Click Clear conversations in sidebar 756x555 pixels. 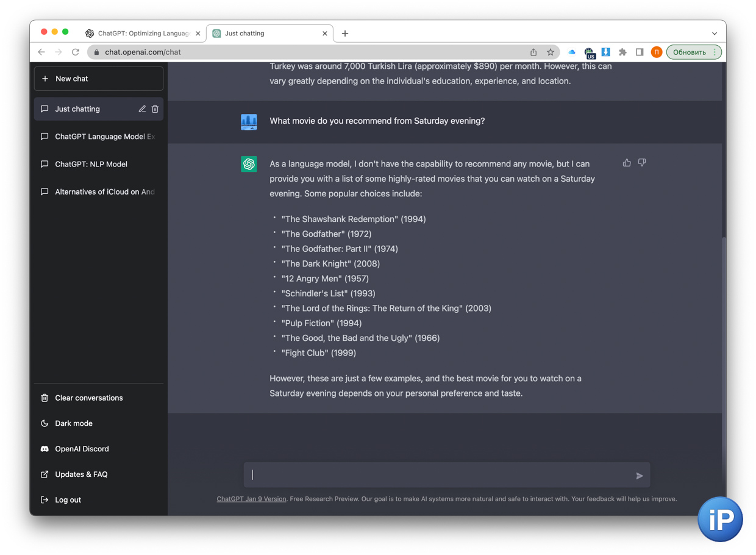point(88,398)
